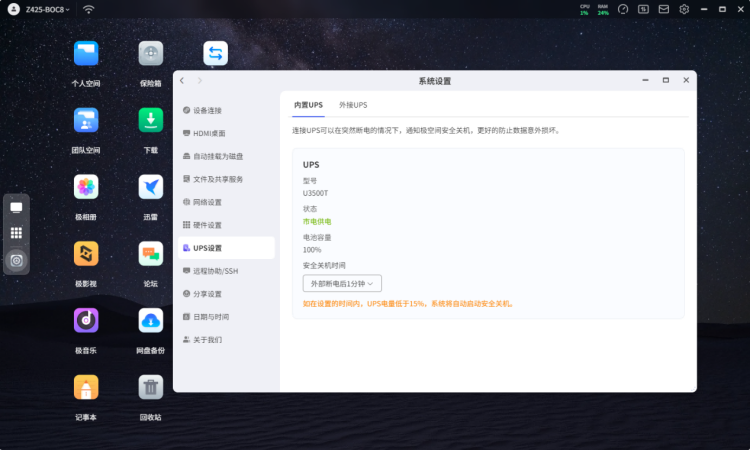Viewport: 750px width, 450px height.
Task: Open the 极影视 video app
Action: pos(86,254)
